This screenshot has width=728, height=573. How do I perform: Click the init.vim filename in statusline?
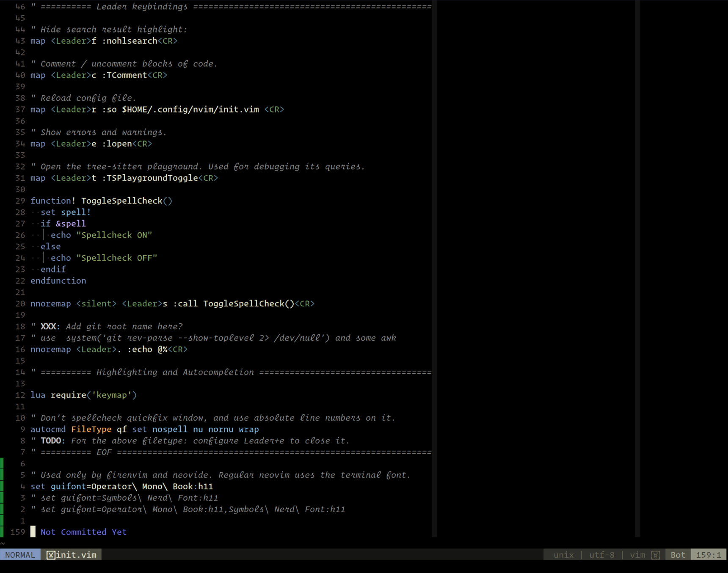(76, 555)
